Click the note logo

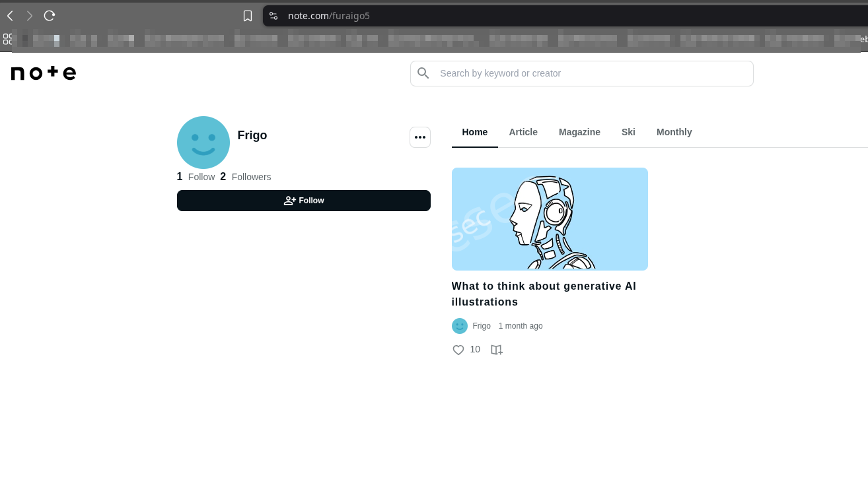(44, 73)
